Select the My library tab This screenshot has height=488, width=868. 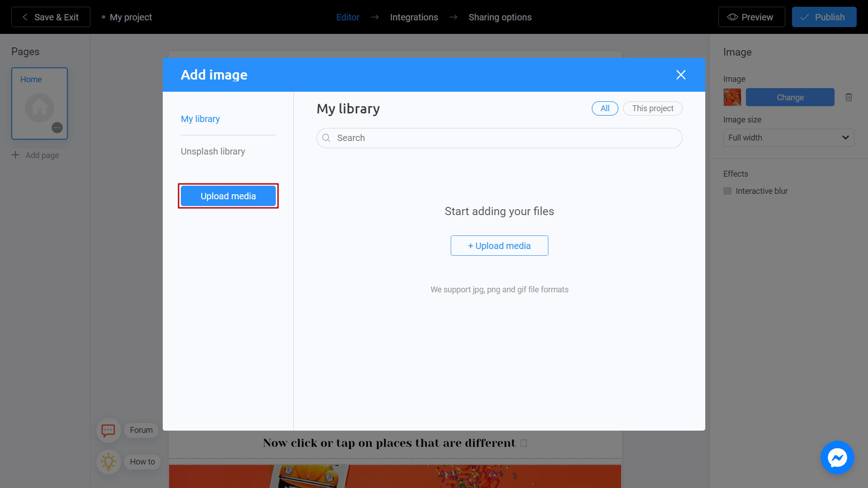[x=200, y=118]
